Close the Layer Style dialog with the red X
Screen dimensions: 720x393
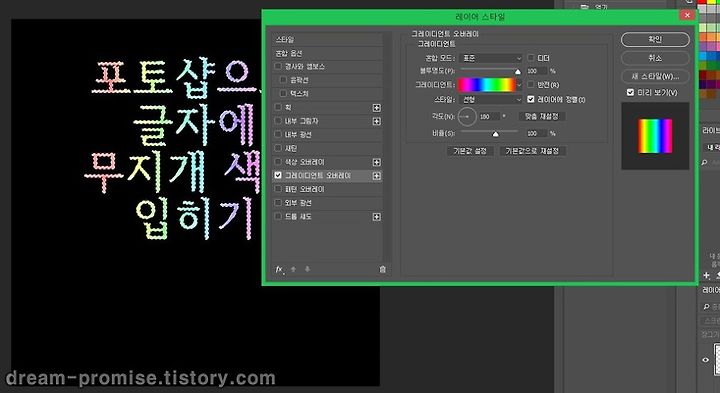point(687,15)
